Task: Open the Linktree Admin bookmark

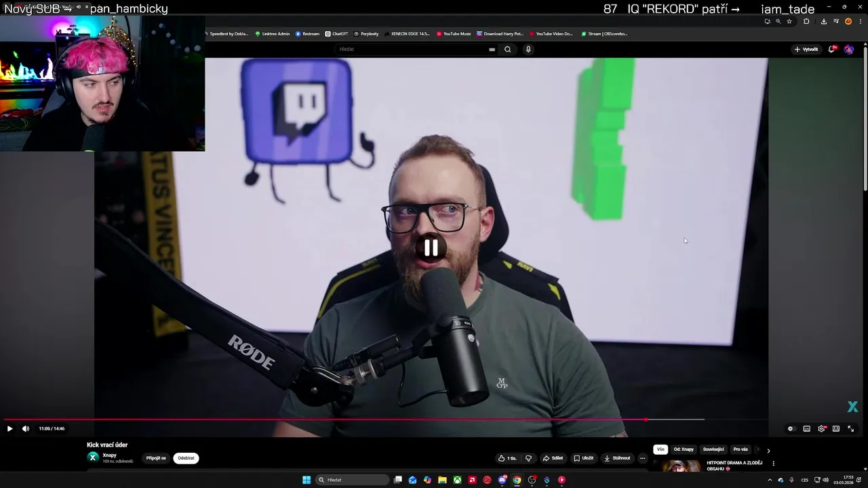Action: [x=272, y=33]
